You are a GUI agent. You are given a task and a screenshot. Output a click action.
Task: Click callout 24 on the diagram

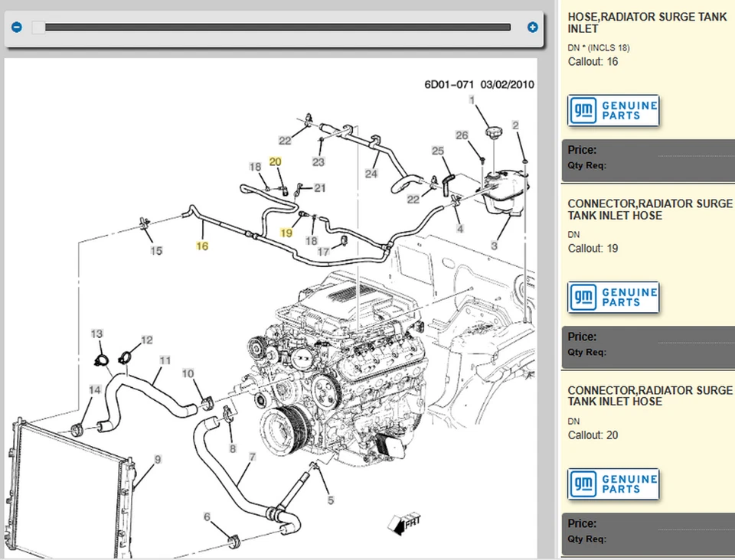point(371,174)
